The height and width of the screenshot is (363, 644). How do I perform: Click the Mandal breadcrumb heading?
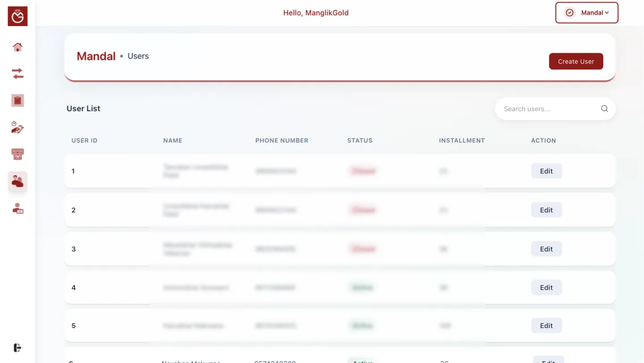[x=96, y=56]
